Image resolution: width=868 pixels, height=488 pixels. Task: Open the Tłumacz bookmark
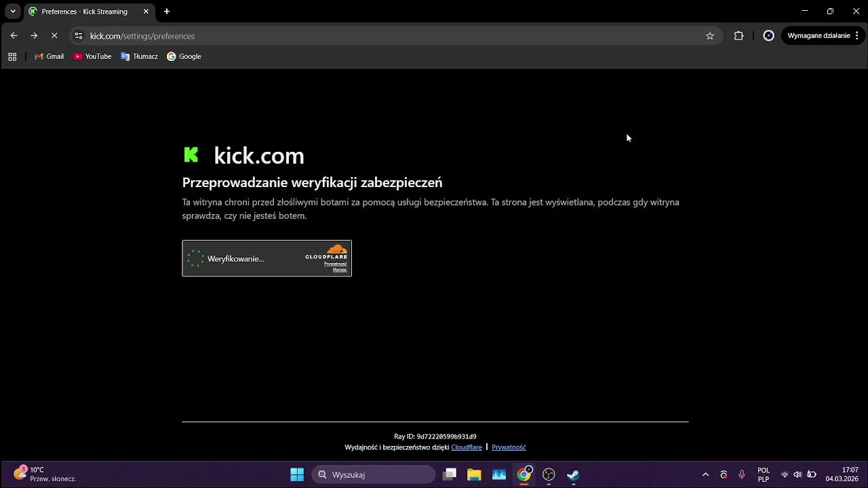(x=139, y=56)
